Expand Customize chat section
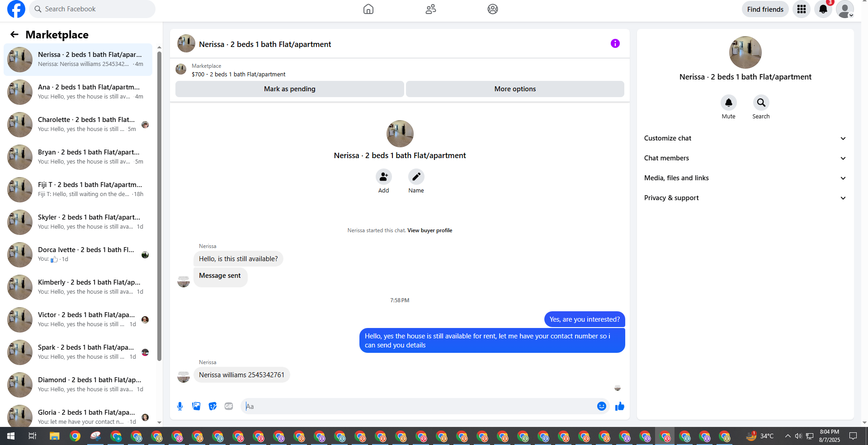This screenshot has width=868, height=445. tap(745, 138)
